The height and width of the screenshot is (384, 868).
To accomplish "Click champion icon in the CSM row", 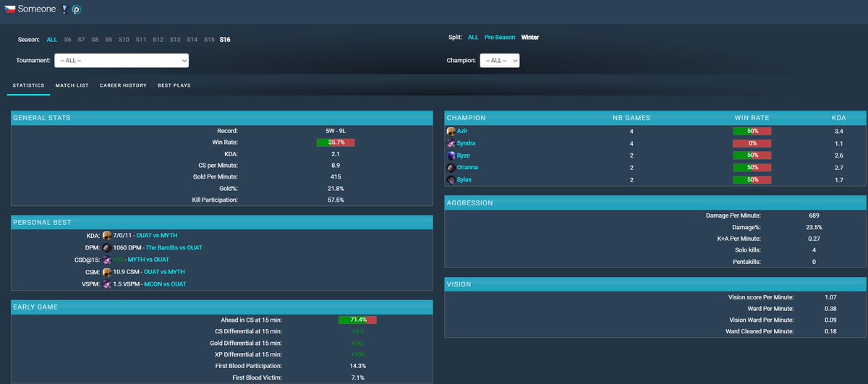I will [x=107, y=272].
